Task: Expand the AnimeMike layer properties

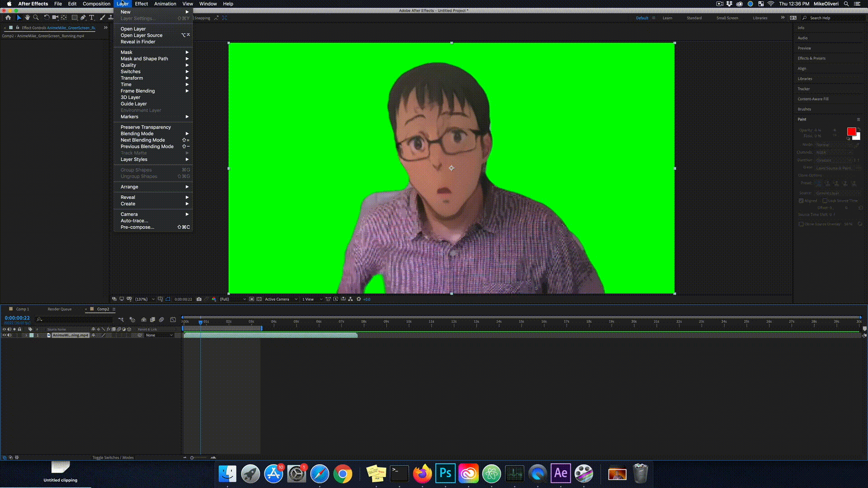Action: 26,335
